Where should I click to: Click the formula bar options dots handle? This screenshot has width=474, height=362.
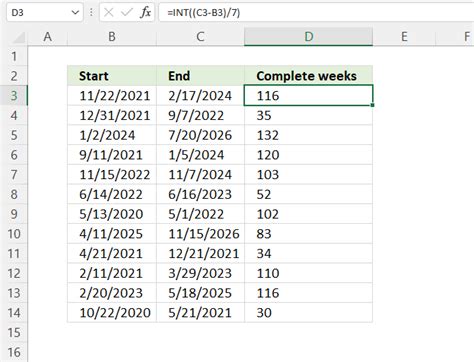click(91, 13)
